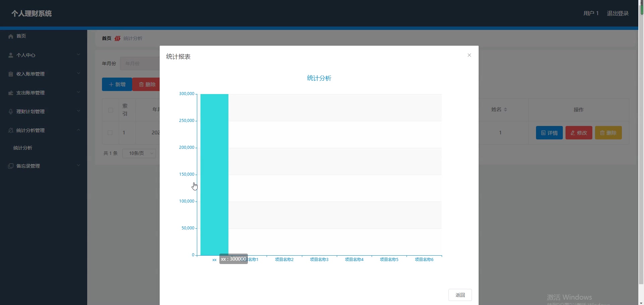The height and width of the screenshot is (305, 644).
Task: Click the icon beside 支出账单管理
Action: tap(11, 93)
